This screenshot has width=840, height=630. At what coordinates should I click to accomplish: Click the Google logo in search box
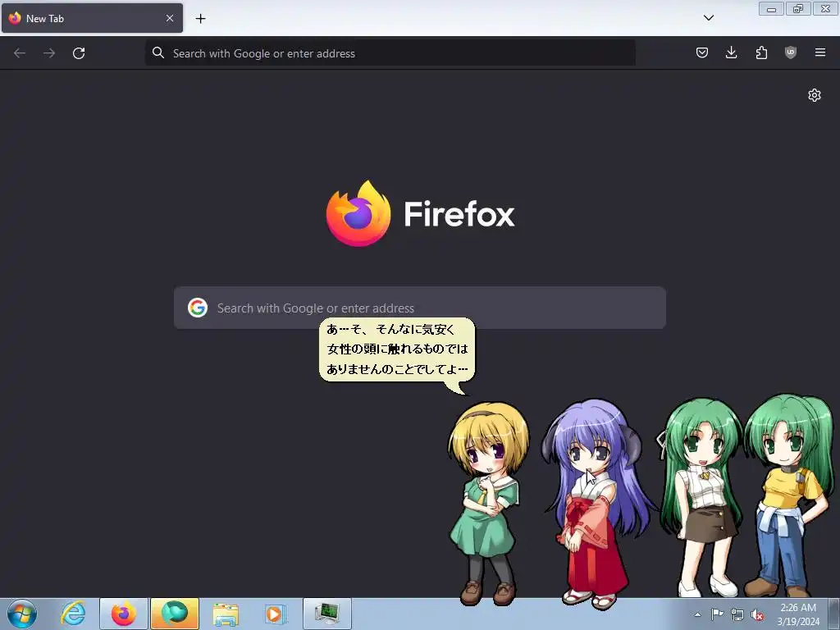tap(198, 308)
